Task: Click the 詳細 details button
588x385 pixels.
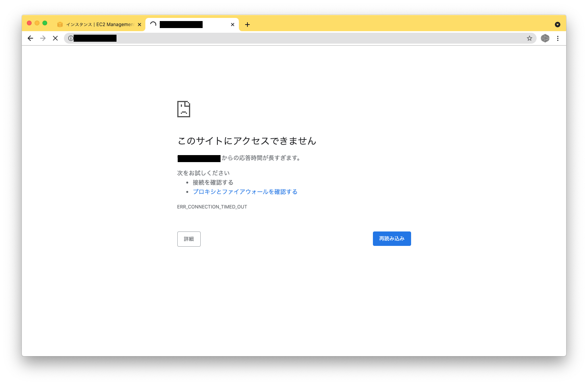Action: pyautogui.click(x=189, y=239)
